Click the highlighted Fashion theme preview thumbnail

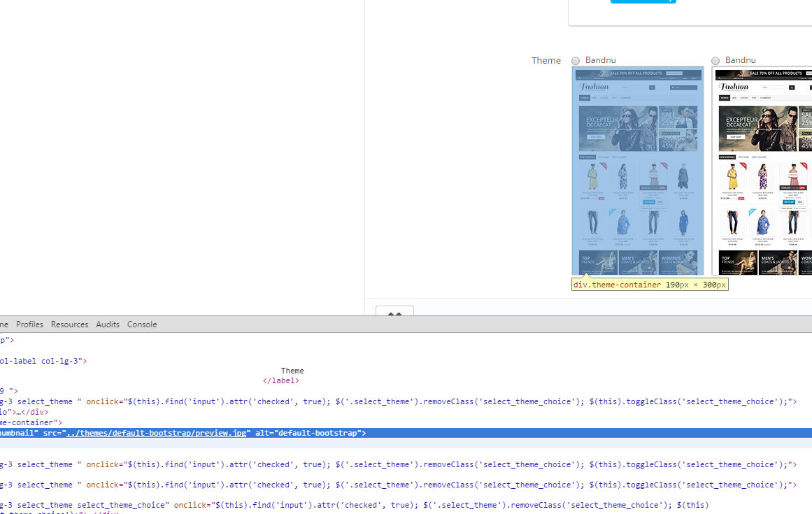(x=638, y=171)
